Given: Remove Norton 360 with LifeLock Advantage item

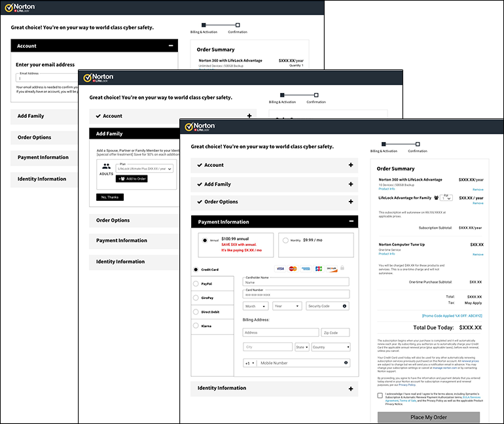Looking at the screenshot, I should tap(478, 190).
